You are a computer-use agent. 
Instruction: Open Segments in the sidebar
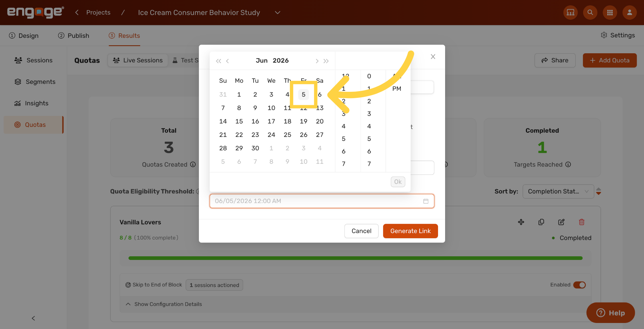click(x=35, y=82)
